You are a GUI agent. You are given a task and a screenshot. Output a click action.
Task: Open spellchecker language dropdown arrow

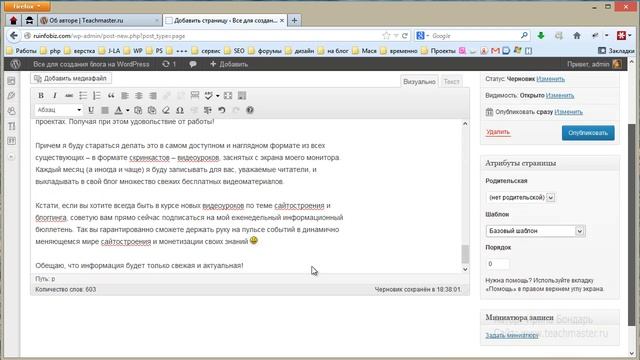click(217, 96)
